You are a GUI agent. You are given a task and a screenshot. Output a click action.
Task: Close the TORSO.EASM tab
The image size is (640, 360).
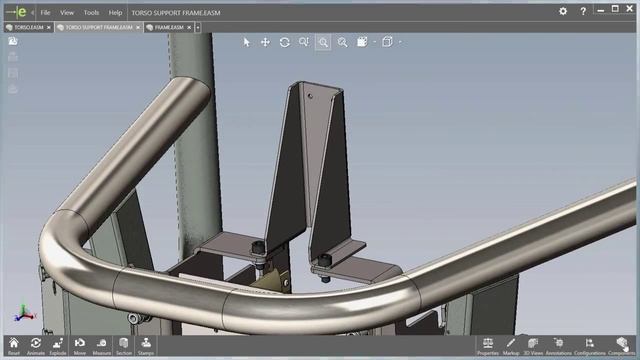pos(49,27)
